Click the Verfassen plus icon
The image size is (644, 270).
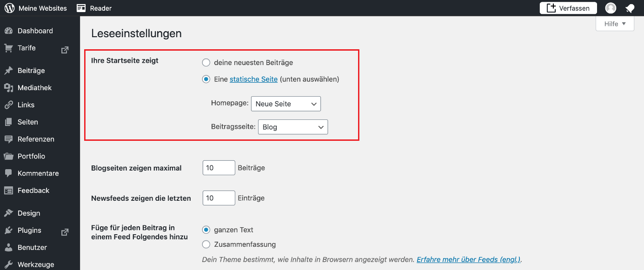pos(551,8)
